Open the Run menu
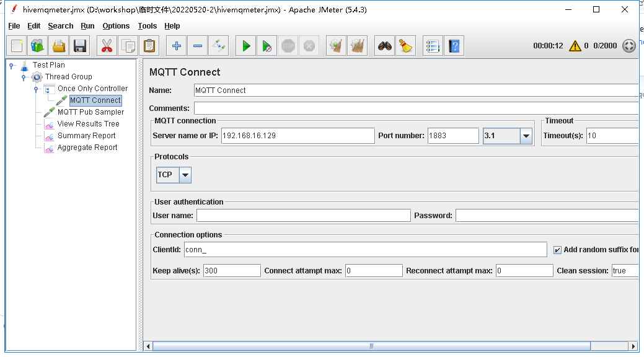The image size is (644, 357). [87, 26]
